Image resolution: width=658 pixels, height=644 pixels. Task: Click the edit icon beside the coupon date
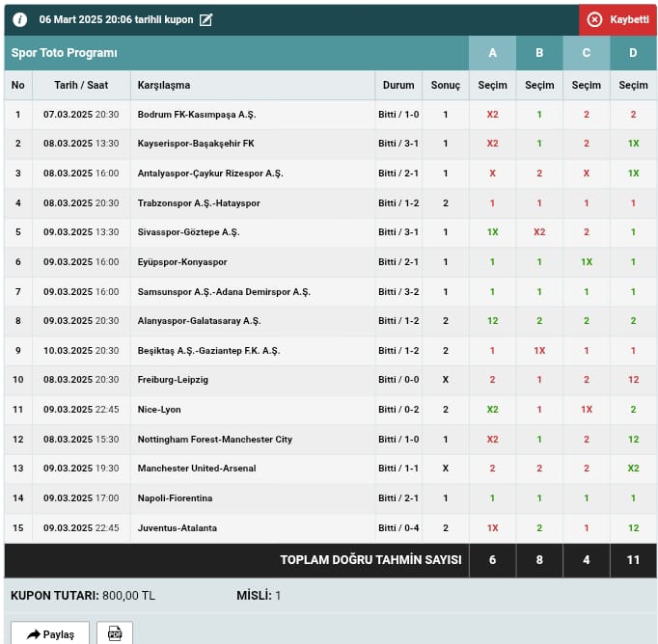(206, 19)
